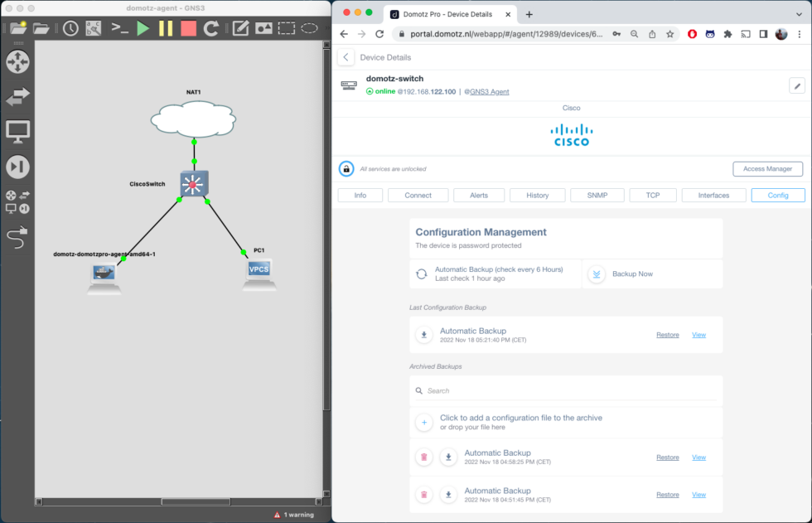The width and height of the screenshot is (812, 523).
Task: Download the latest Automatic Backup
Action: point(423,334)
